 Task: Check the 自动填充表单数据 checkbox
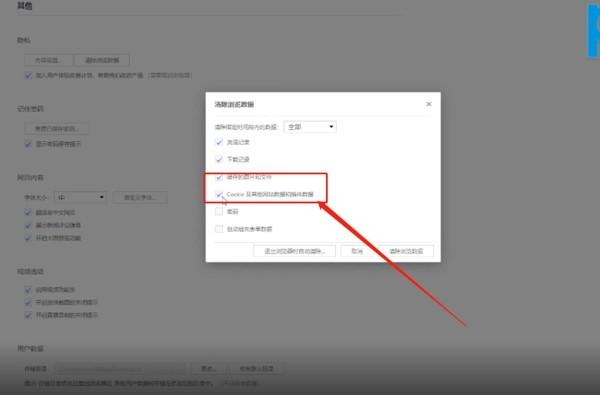(x=219, y=229)
